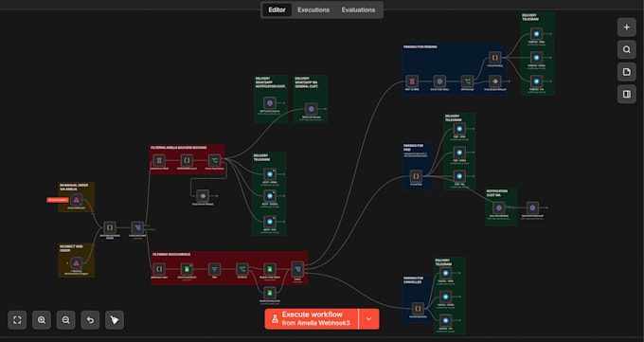This screenshot has height=342, width=644.
Task: Select top Telegram node in cancelled Delivery Telegram group
Action: click(x=446, y=274)
